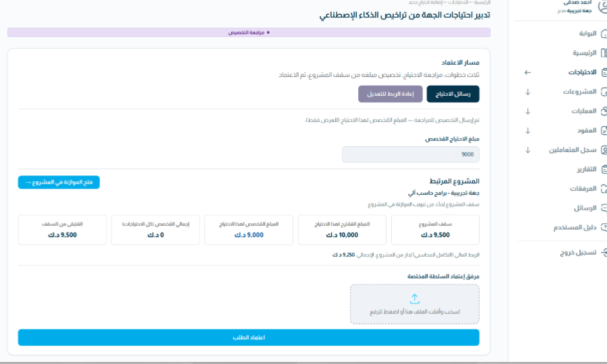Expand the العمليات sidebar section arrow
This screenshot has height=364, width=607.
(x=527, y=111)
